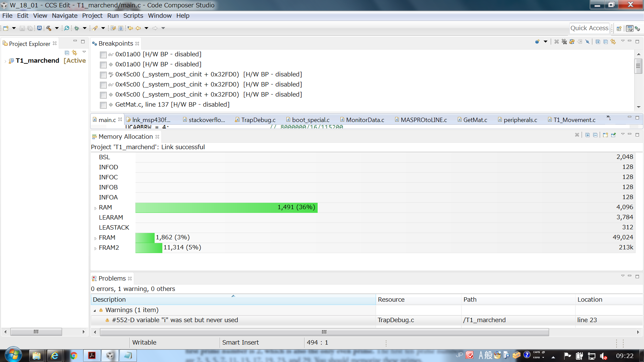Launch Google Chrome from the taskbar
The height and width of the screenshot is (362, 644).
(73, 355)
